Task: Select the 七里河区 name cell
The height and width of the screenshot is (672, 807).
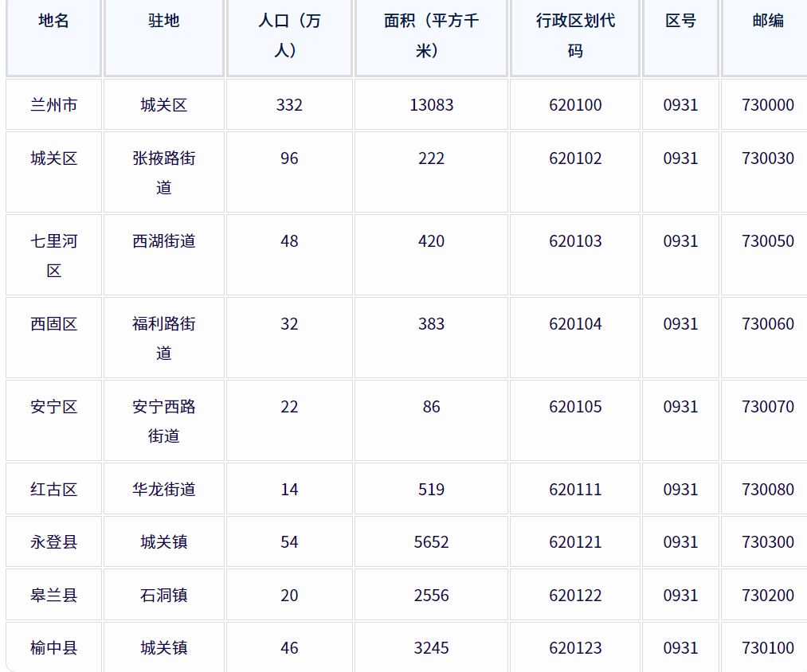Action: pyautogui.click(x=53, y=255)
